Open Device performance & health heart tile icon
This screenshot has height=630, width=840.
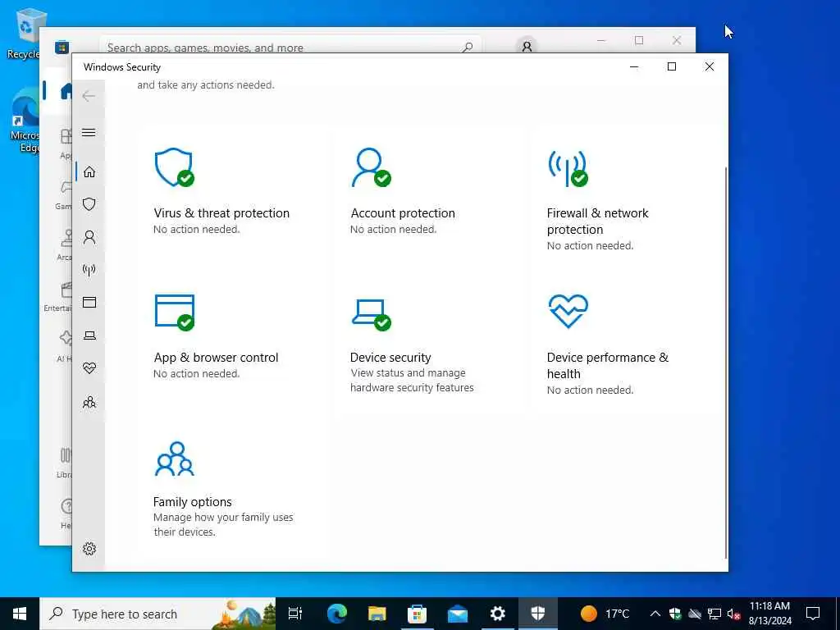click(x=568, y=311)
